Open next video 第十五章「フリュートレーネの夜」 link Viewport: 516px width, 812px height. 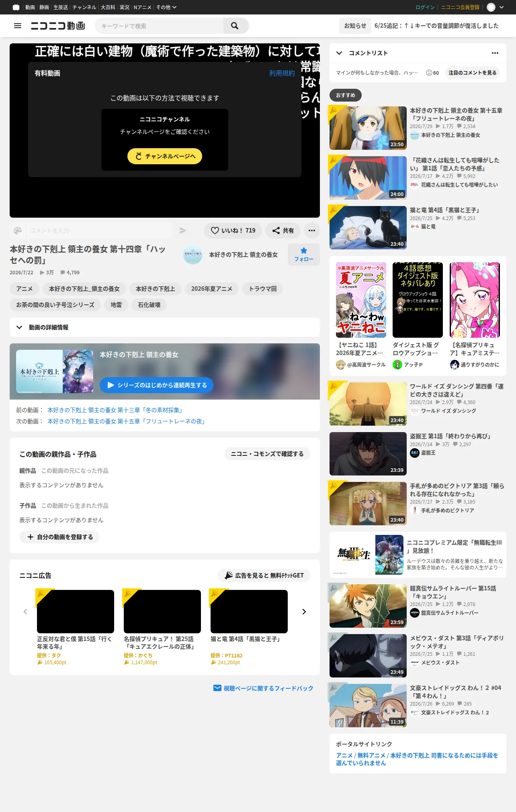pos(127,421)
